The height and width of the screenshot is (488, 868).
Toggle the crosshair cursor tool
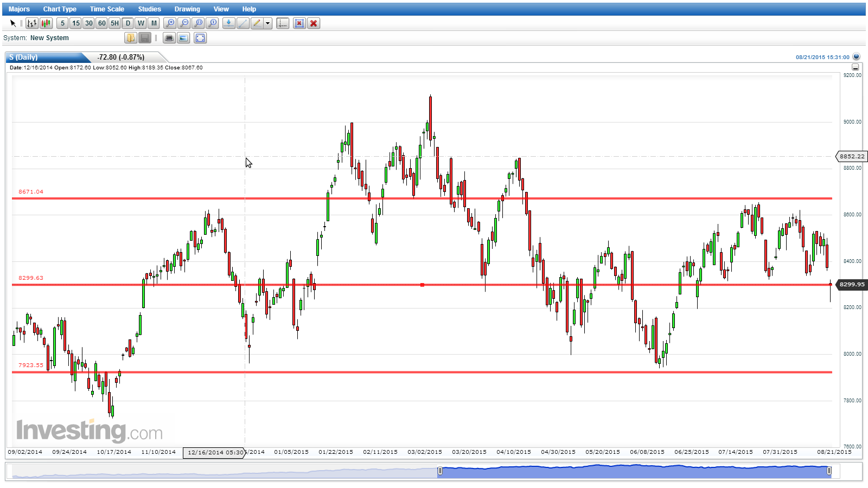[x=283, y=23]
